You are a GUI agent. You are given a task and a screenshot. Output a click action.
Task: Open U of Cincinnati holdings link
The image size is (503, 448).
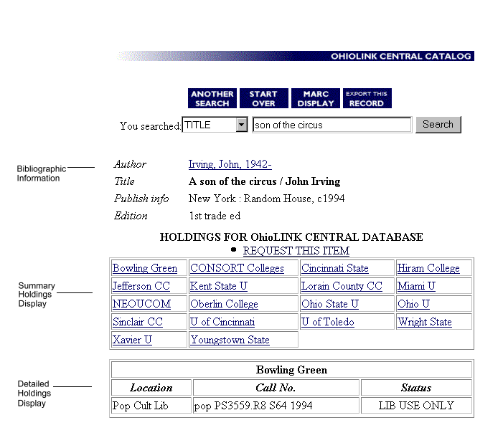click(222, 322)
